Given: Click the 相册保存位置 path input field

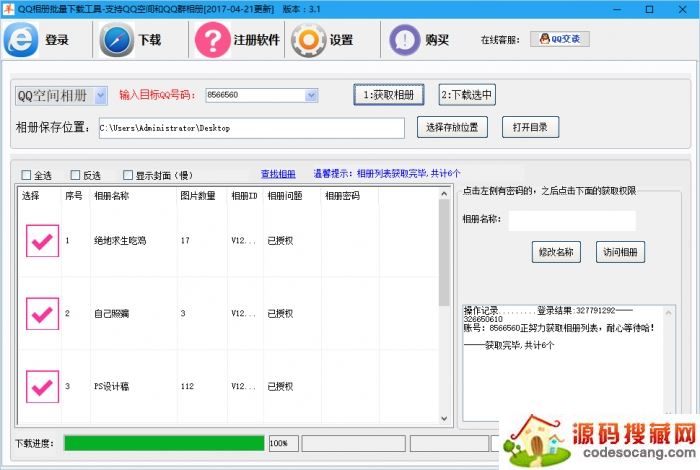Looking at the screenshot, I should point(250,128).
